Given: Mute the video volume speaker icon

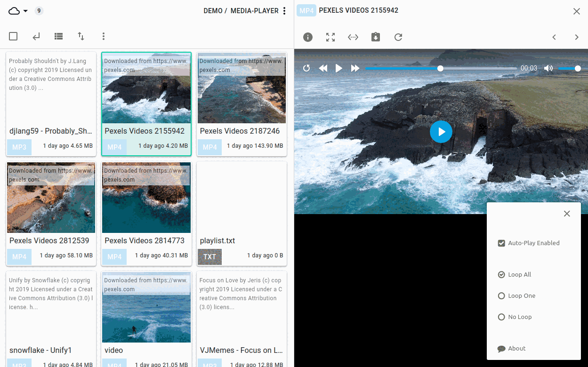Looking at the screenshot, I should pyautogui.click(x=548, y=68).
